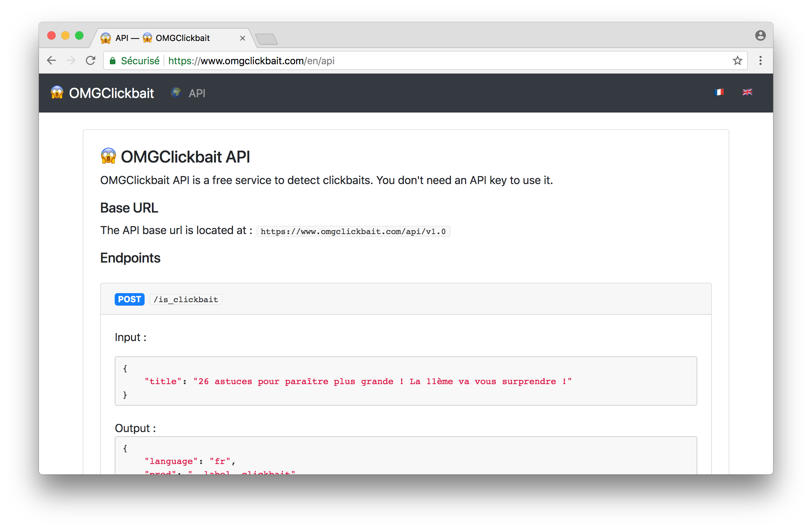The height and width of the screenshot is (530, 812).
Task: Click the /is_clickbait endpoint path
Action: pyautogui.click(x=186, y=299)
